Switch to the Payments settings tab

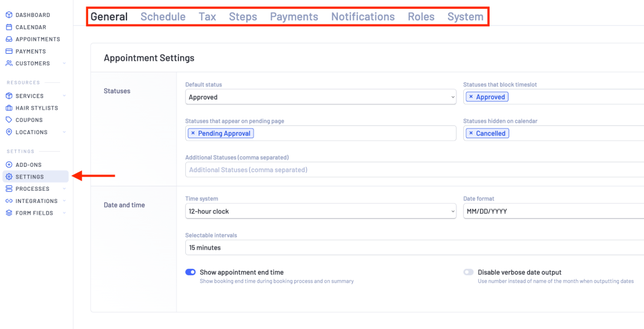coord(294,16)
